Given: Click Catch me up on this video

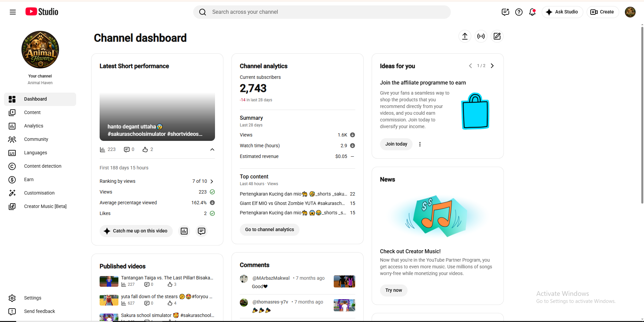Looking at the screenshot, I should click(x=136, y=231).
